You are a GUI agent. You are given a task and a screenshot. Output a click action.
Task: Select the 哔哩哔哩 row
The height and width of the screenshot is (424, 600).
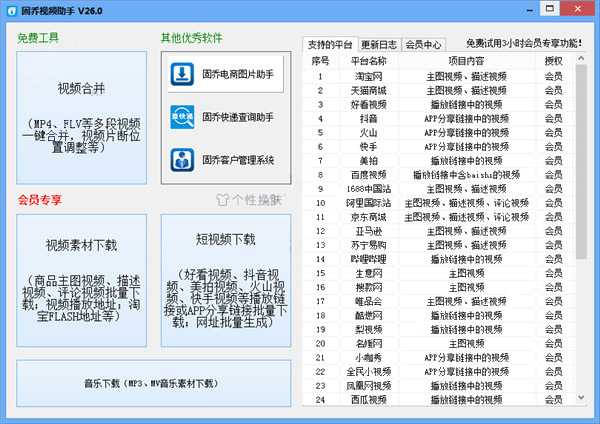pyautogui.click(x=439, y=259)
